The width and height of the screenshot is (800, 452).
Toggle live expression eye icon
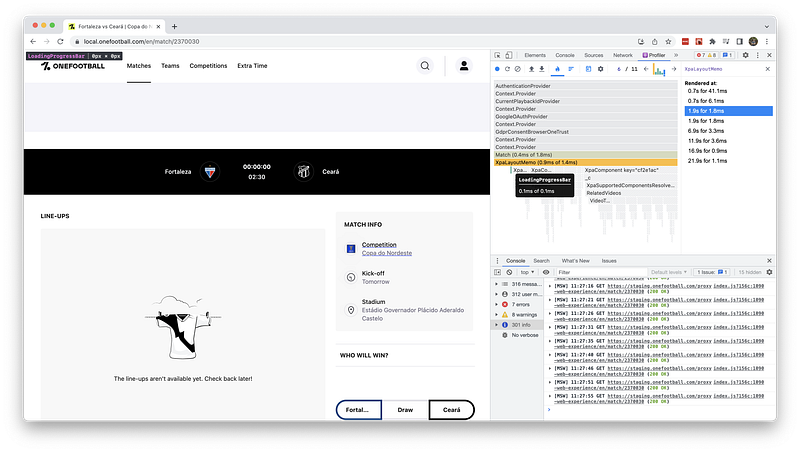tap(548, 271)
